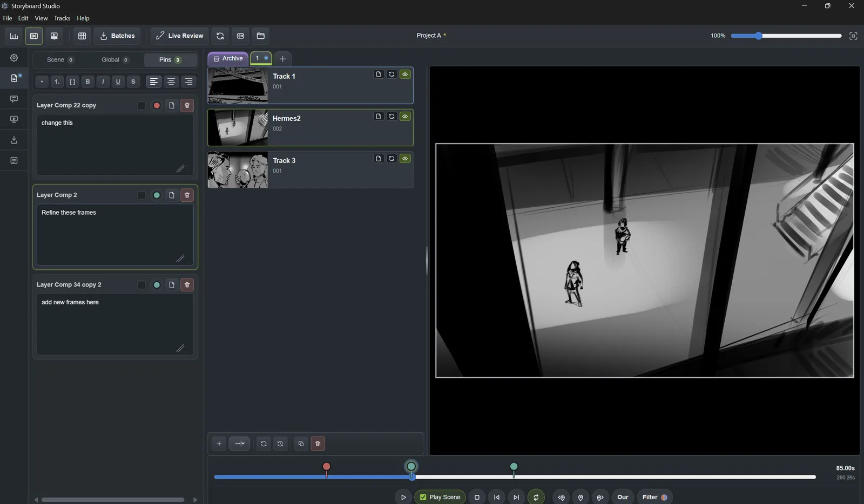
Task: Open the comments sidebar panel
Action: [x=14, y=99]
